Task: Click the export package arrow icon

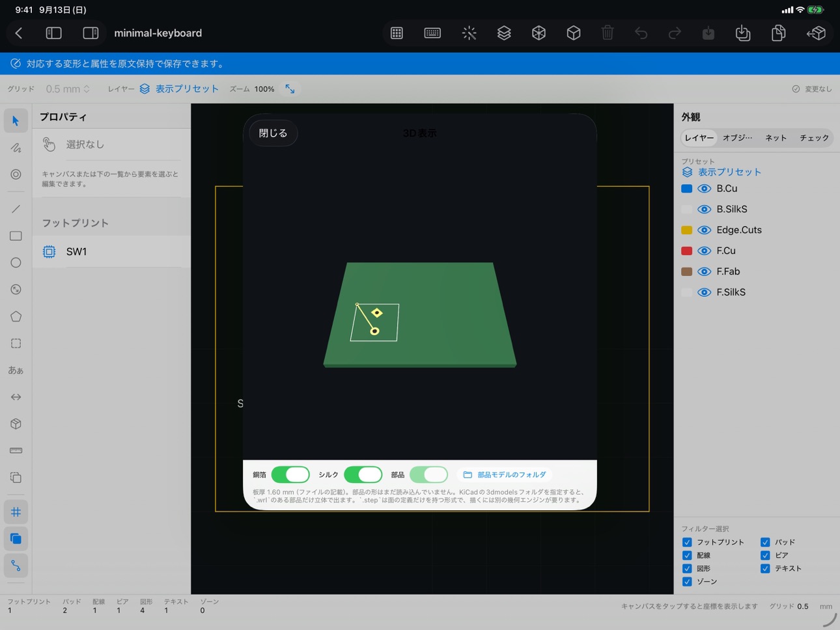Action: tap(816, 33)
